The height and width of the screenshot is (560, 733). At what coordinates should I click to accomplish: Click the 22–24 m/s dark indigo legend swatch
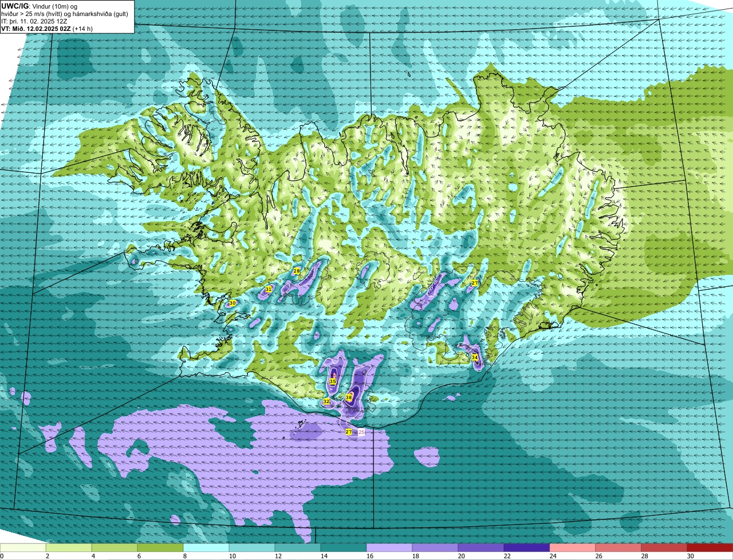click(x=527, y=547)
